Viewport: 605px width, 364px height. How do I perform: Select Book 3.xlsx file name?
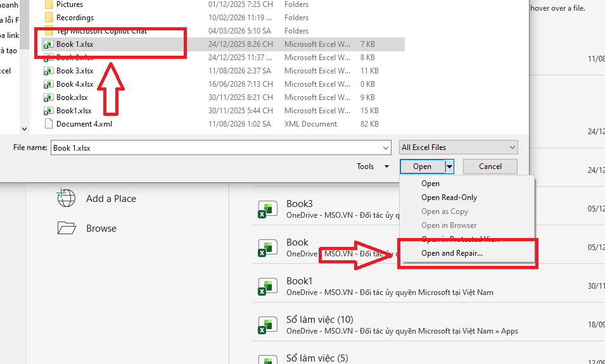coord(75,71)
